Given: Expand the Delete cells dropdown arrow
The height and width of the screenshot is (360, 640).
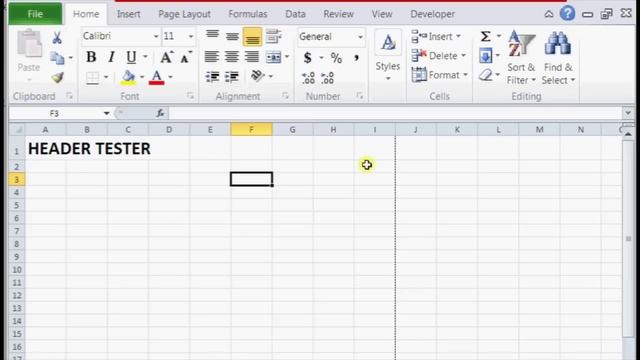Looking at the screenshot, I should pyautogui.click(x=463, y=56).
